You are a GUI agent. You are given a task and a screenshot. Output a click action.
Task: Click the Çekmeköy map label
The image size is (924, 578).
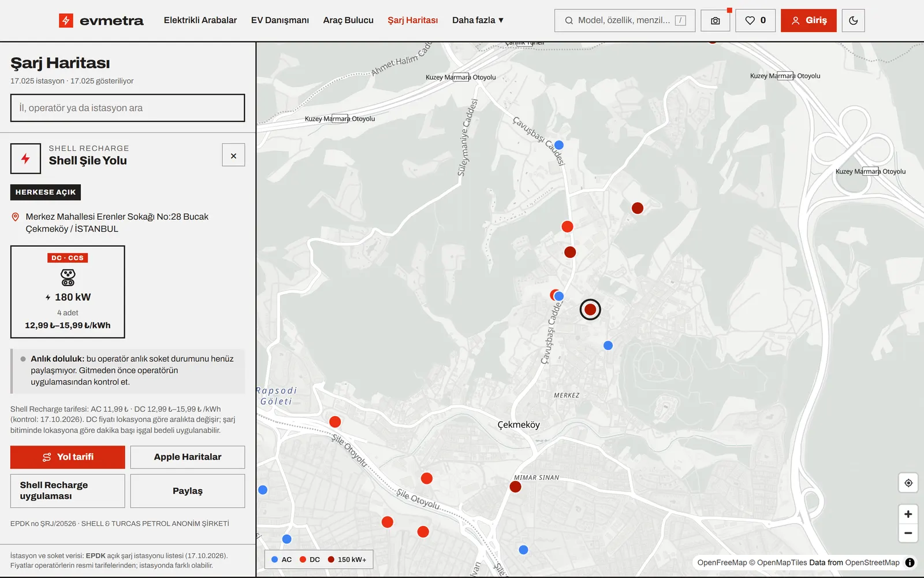(x=519, y=425)
